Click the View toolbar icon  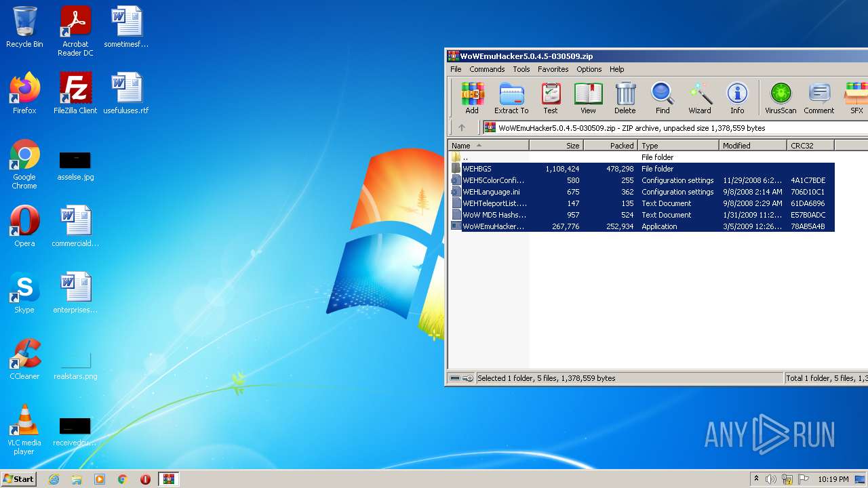[588, 98]
